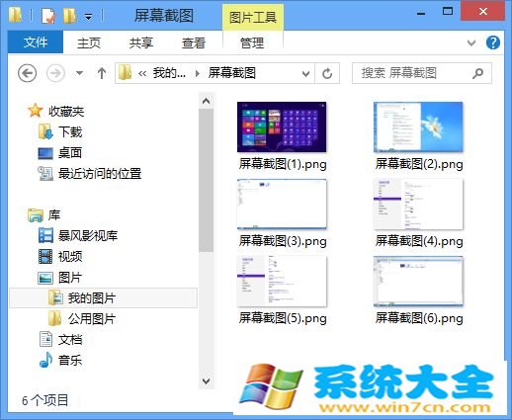Open 最近访问的位置 in favorites
Viewport: 512px width, 420px height.
100,174
